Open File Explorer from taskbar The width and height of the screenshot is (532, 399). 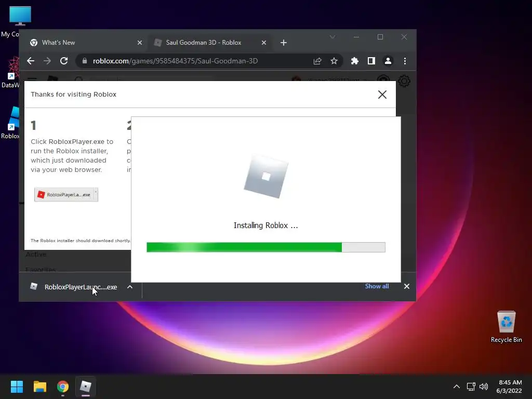click(x=39, y=387)
